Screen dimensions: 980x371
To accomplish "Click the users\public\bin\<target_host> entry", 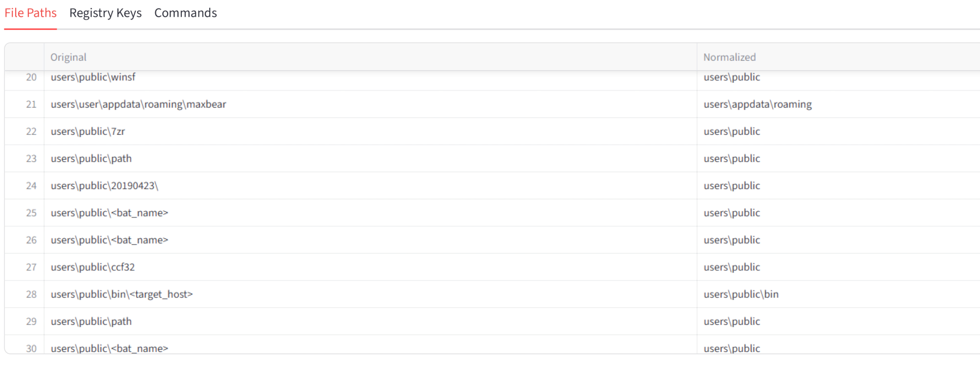I will tap(122, 295).
